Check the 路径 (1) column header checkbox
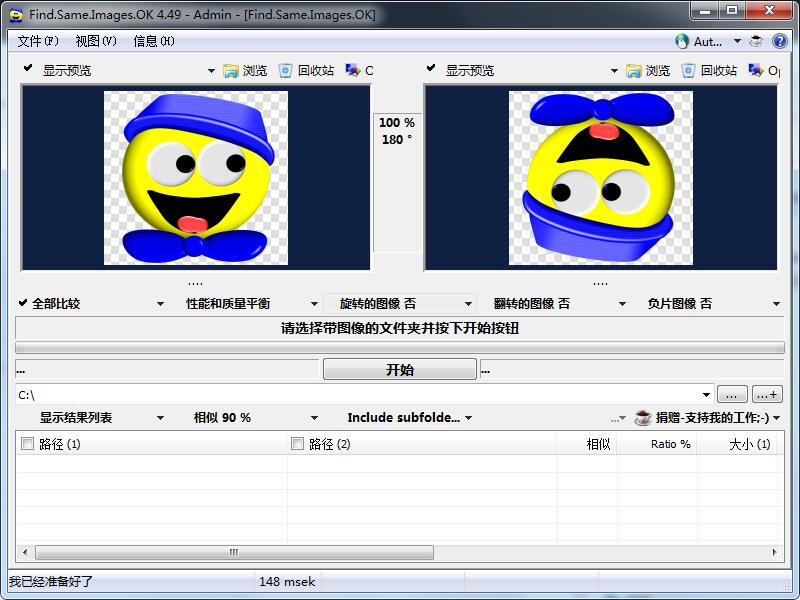 click(x=27, y=443)
